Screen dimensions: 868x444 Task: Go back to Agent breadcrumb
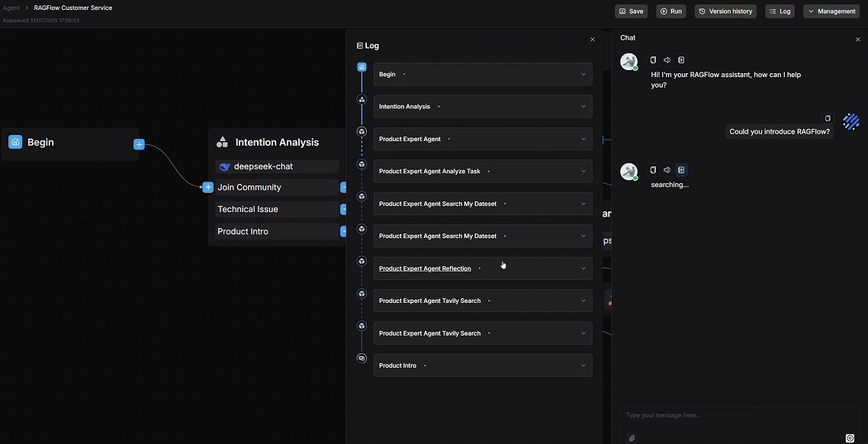pos(11,8)
